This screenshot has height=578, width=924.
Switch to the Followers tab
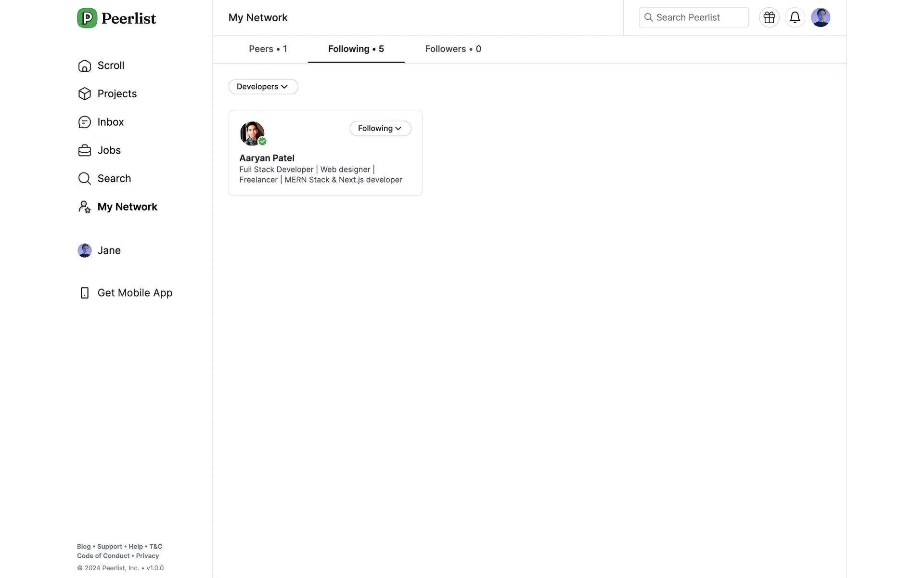point(453,49)
